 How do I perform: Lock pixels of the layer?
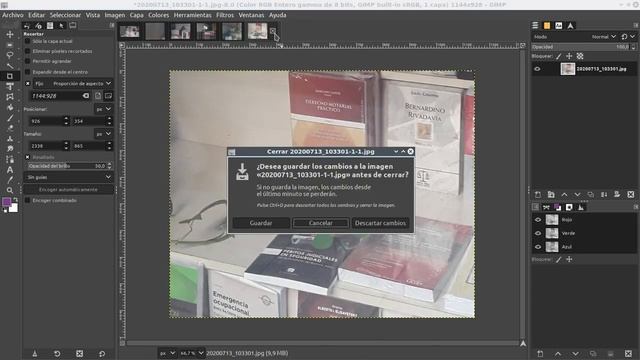(558, 56)
